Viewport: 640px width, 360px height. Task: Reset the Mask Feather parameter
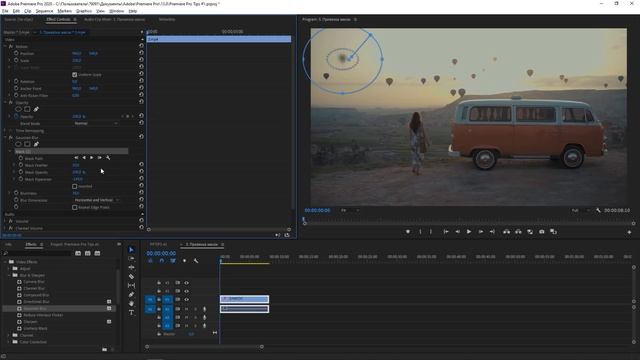pos(141,164)
